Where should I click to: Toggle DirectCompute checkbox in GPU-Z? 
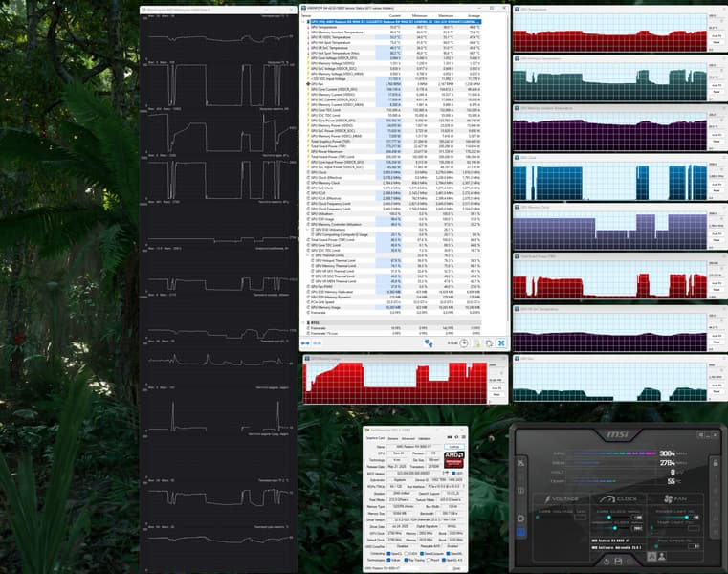(422, 554)
